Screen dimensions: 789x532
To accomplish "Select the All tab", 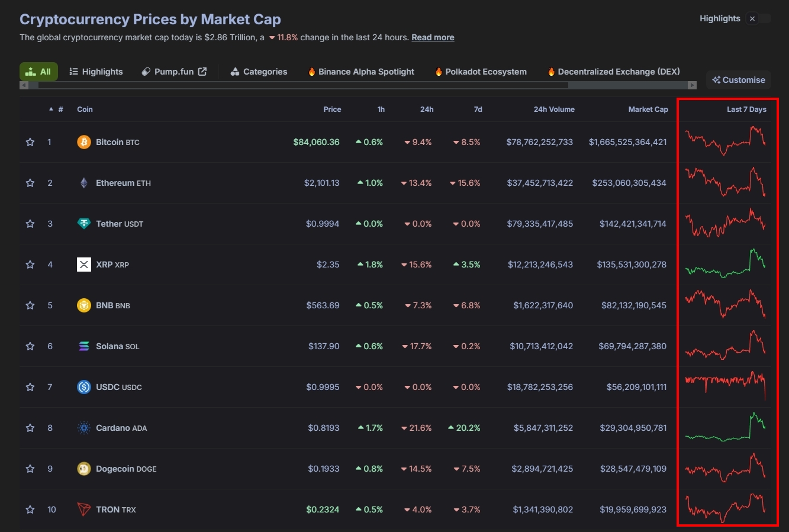I will [38, 72].
